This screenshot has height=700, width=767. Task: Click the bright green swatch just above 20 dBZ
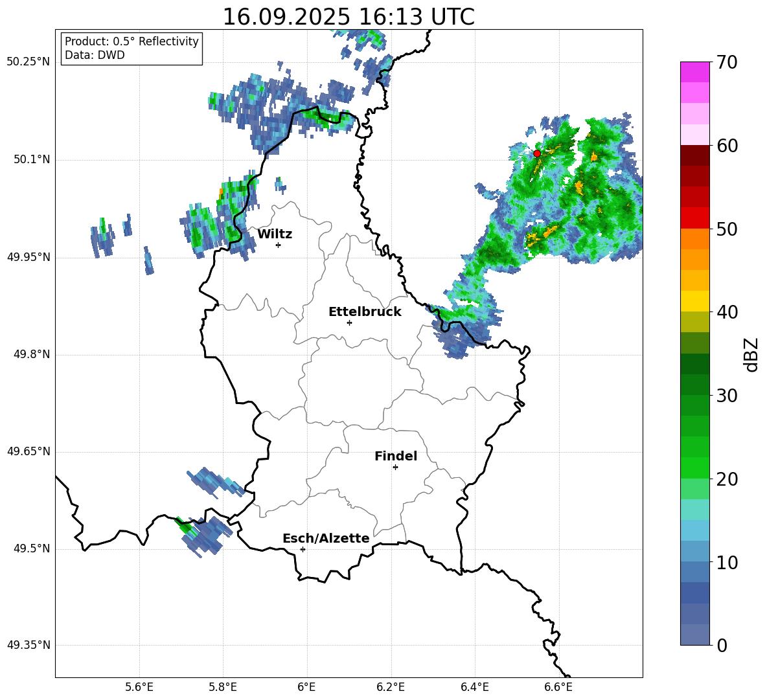coord(695,468)
